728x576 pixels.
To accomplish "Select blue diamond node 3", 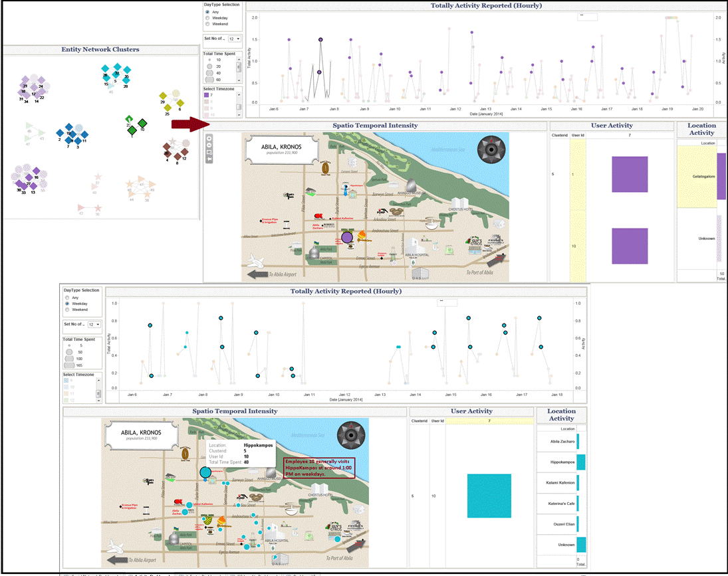I will click(78, 141).
